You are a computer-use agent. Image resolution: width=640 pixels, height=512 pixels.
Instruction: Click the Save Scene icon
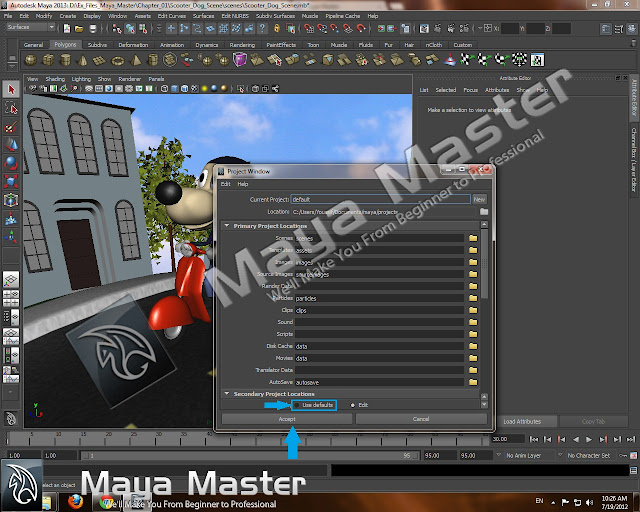[x=93, y=29]
